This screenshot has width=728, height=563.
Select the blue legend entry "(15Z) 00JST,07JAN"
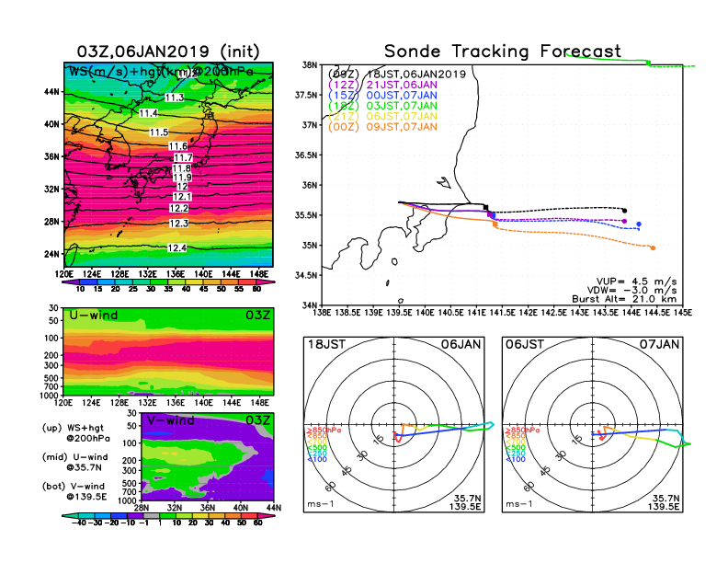pos(382,96)
